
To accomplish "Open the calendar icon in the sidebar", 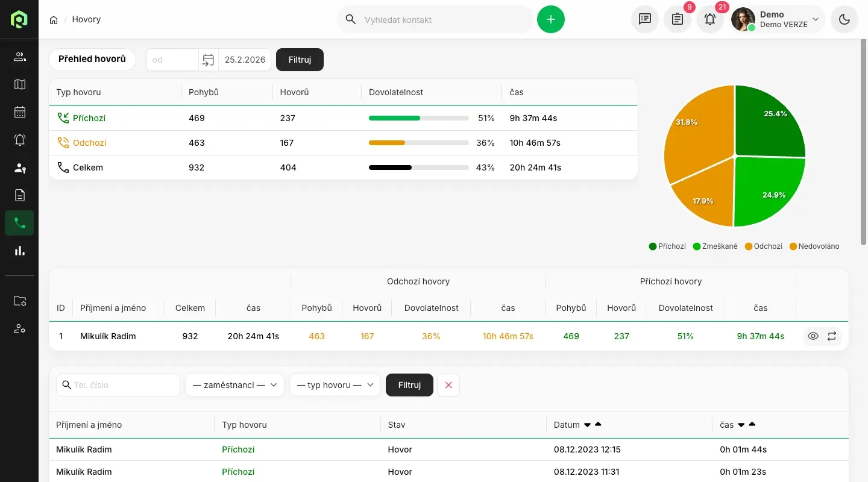I will click(19, 112).
